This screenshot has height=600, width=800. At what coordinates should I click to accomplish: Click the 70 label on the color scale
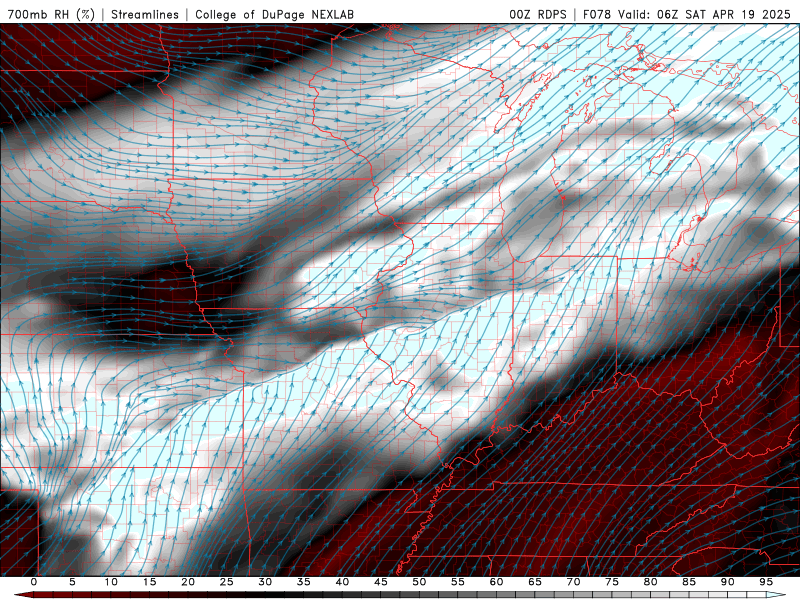(573, 582)
